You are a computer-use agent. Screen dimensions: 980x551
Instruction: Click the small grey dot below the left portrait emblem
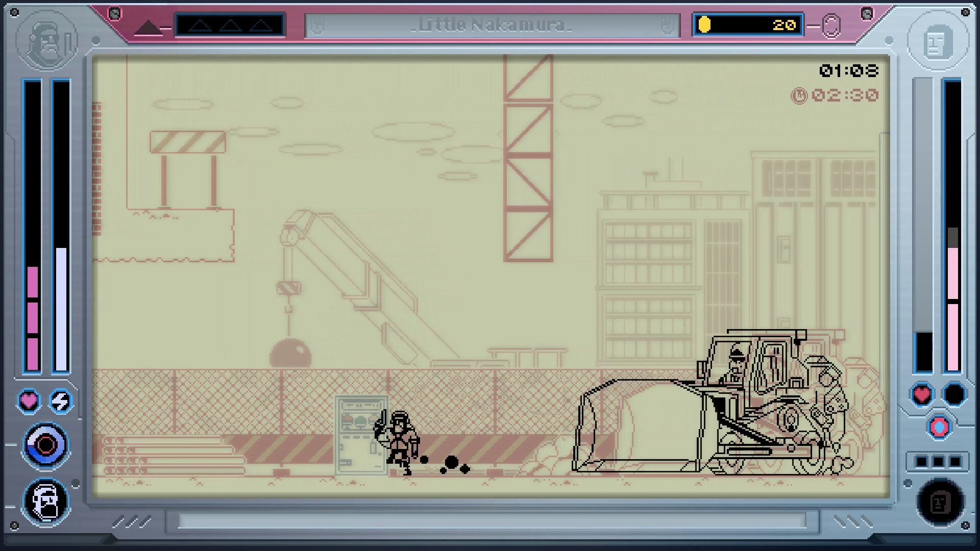click(75, 484)
